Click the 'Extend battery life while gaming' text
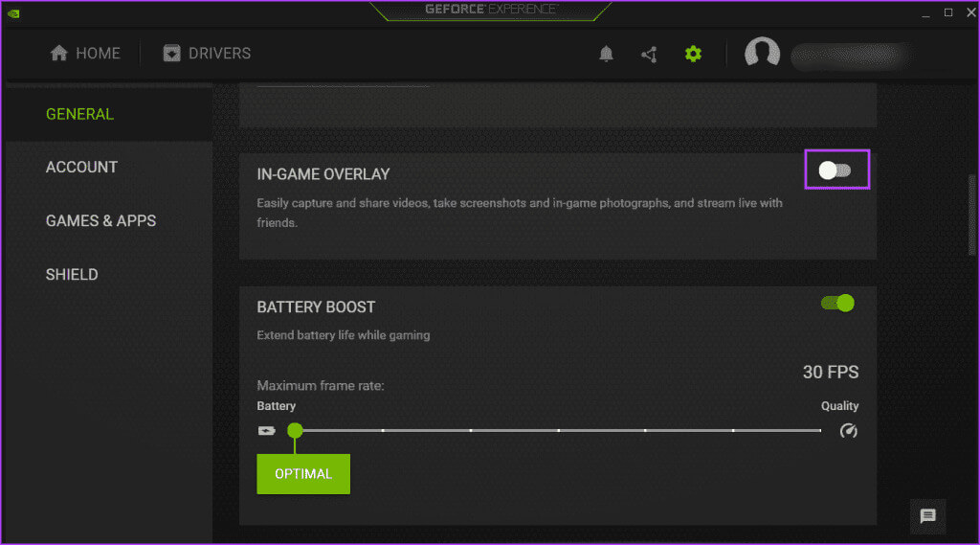 344,335
